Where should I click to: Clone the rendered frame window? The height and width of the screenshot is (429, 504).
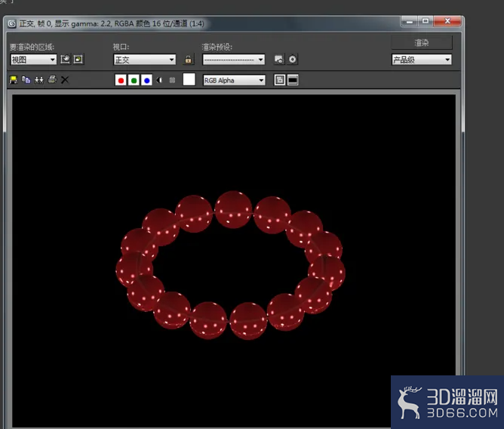(x=39, y=80)
